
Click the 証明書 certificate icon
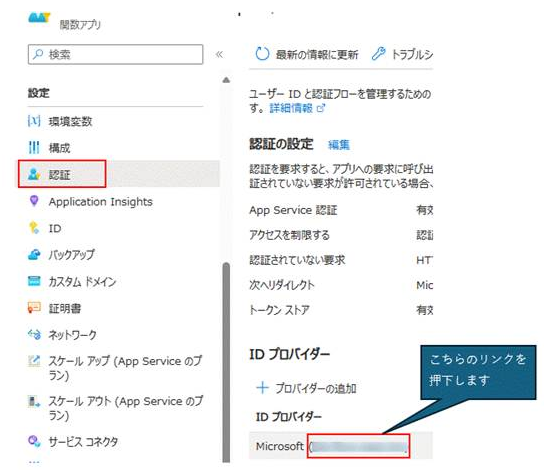click(x=34, y=307)
